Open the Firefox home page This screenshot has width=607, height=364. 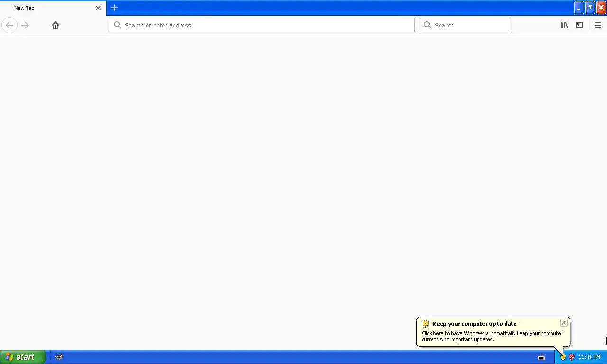click(x=55, y=25)
